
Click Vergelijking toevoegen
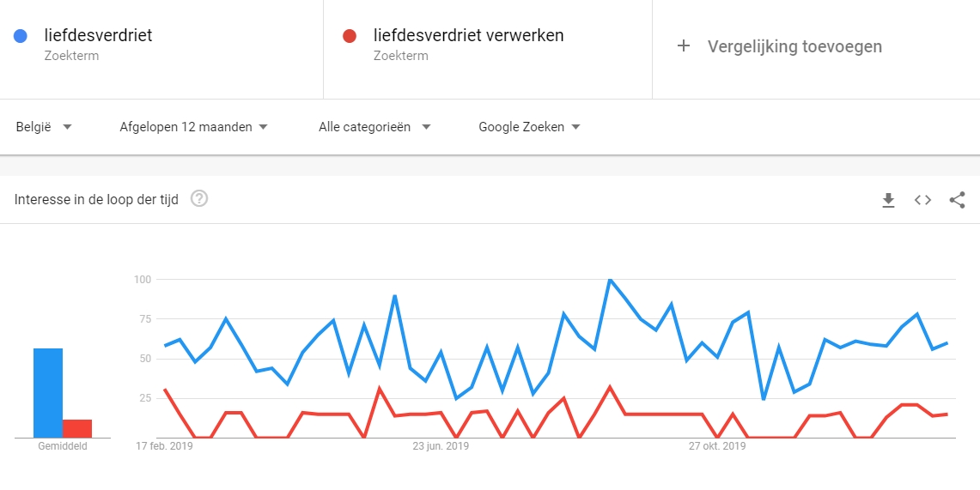click(794, 46)
